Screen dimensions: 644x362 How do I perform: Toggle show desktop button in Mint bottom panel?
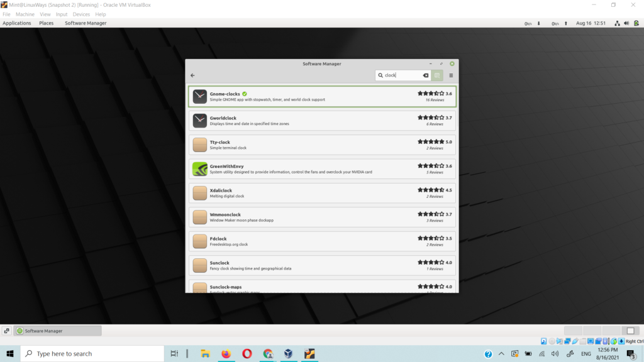pos(6,331)
